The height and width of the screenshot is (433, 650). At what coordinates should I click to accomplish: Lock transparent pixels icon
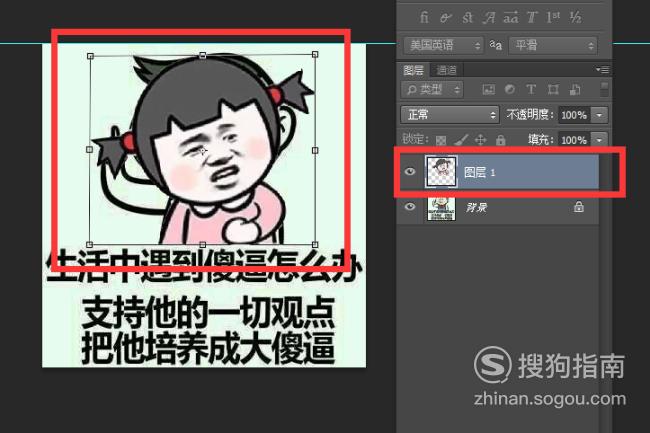tap(441, 140)
